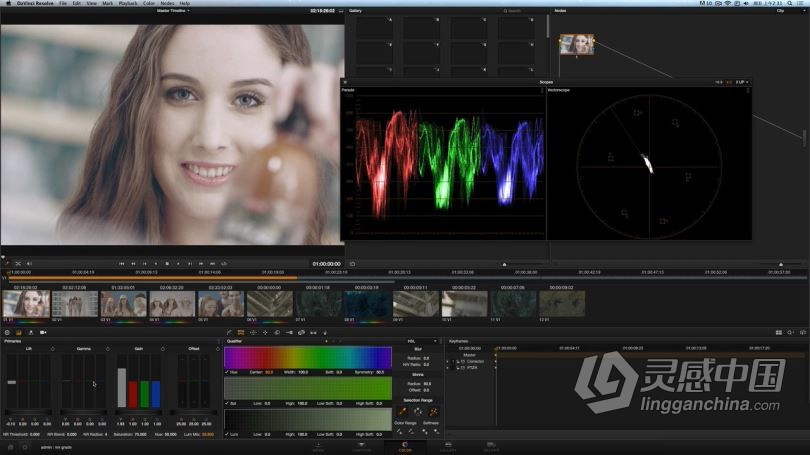810x455 pixels.
Task: Open Spotlight search in the macOS menu bar
Action: tap(789, 3)
